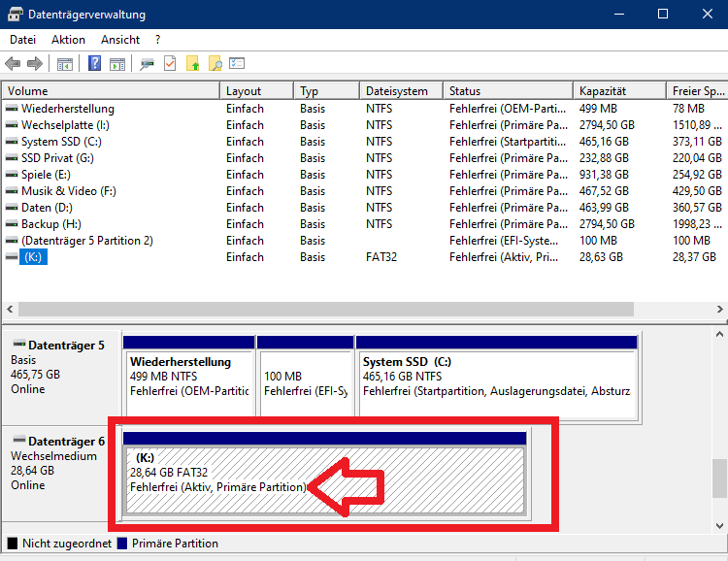This screenshot has width=728, height=561.
Task: Select the Spiele (E:) volume row
Action: tap(364, 175)
